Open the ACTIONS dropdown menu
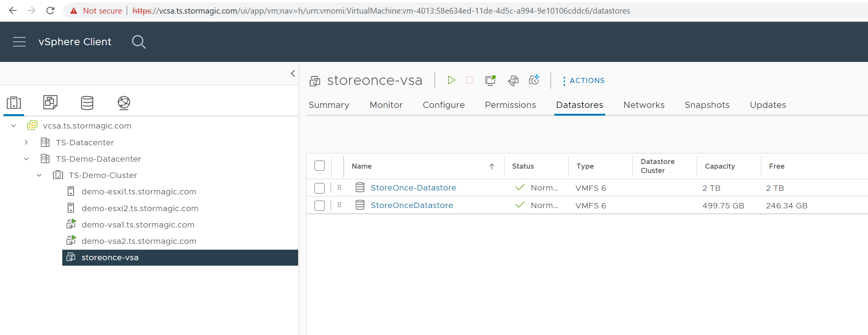The height and width of the screenshot is (335, 868). point(583,81)
